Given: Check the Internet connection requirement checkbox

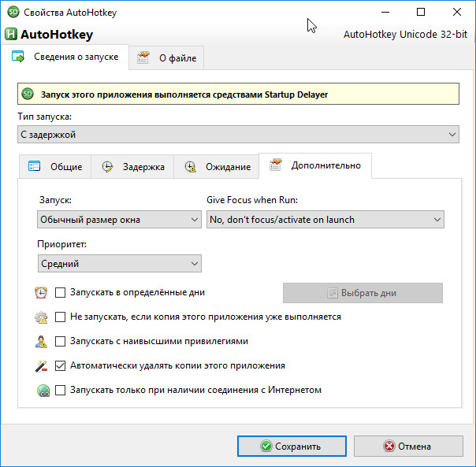Looking at the screenshot, I should pos(60,391).
